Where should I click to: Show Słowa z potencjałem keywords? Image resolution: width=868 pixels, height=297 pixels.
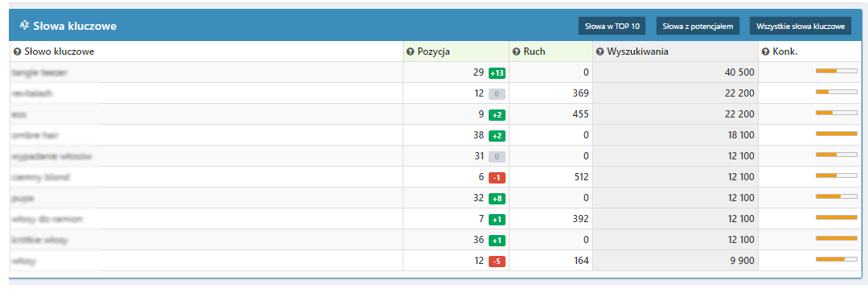click(698, 26)
